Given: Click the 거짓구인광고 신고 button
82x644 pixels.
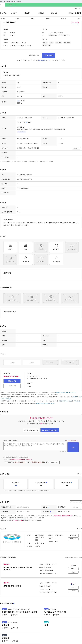Looking at the screenshot, I should [76, 502].
